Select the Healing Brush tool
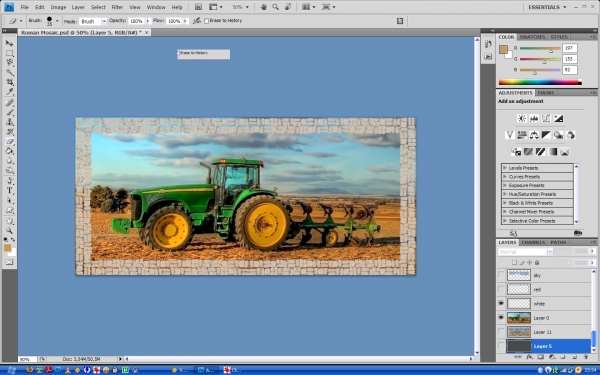The image size is (600, 375). click(9, 103)
